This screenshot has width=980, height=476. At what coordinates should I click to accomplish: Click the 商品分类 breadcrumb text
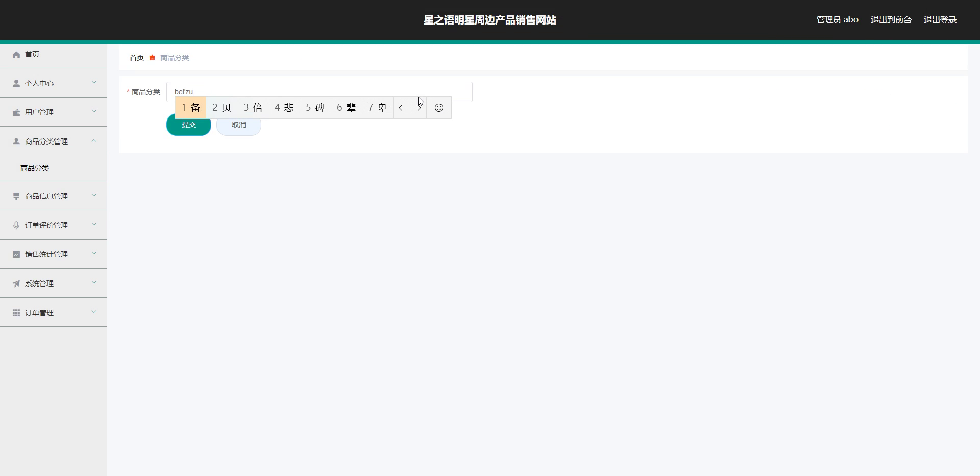tap(175, 58)
